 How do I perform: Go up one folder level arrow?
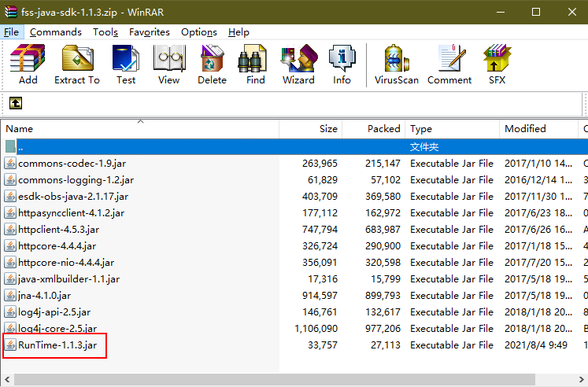[x=16, y=103]
